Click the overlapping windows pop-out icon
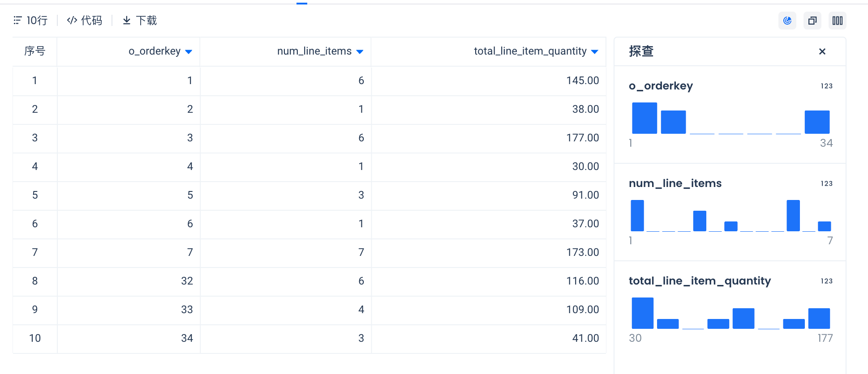This screenshot has height=374, width=868. [812, 21]
